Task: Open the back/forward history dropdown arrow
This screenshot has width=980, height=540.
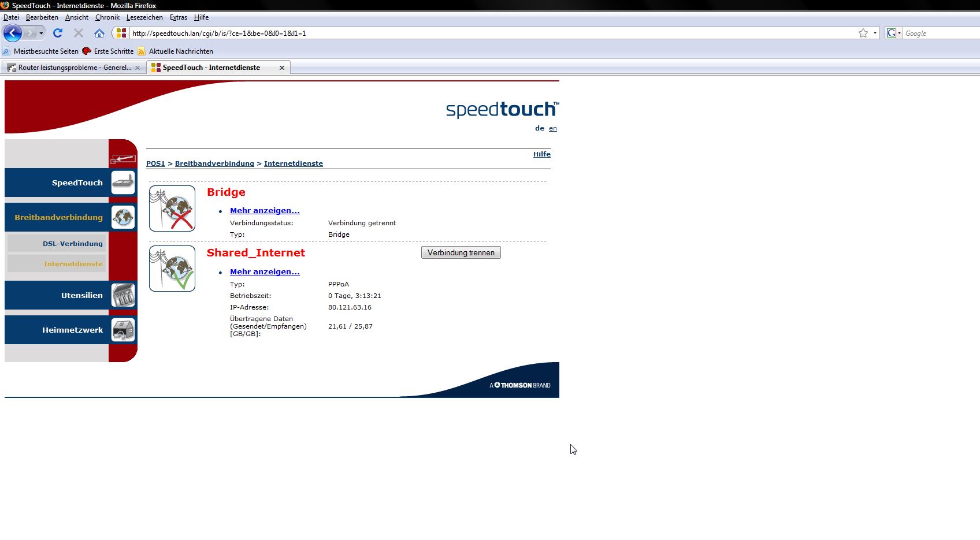Action: [41, 33]
